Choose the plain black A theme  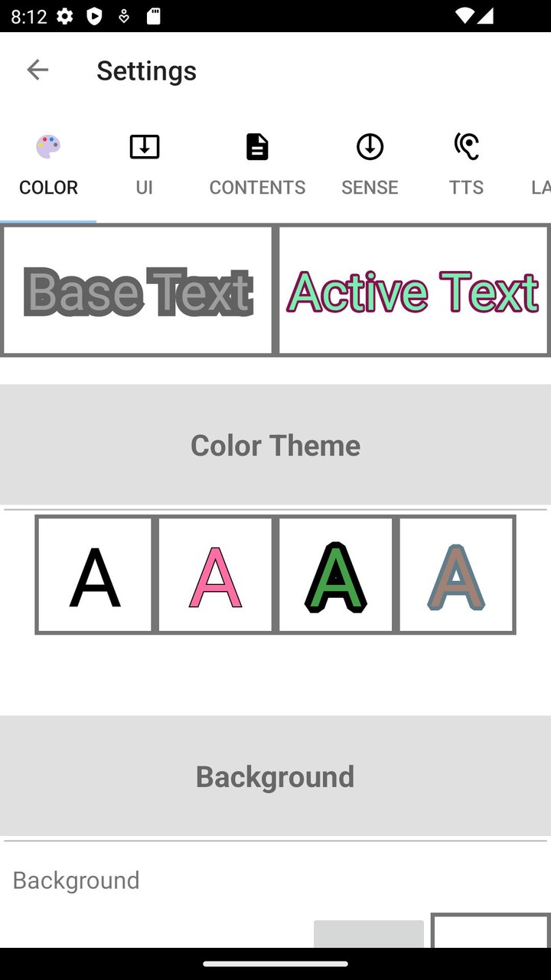point(95,575)
